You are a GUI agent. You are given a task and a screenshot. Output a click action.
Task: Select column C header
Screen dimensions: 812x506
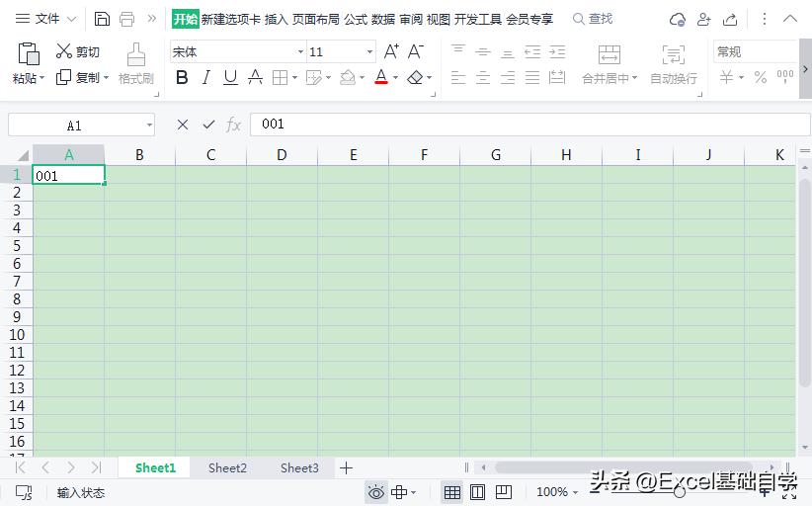210,155
